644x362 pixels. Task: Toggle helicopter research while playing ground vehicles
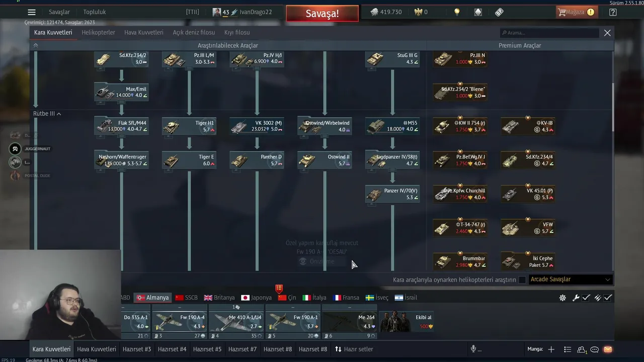(522, 280)
